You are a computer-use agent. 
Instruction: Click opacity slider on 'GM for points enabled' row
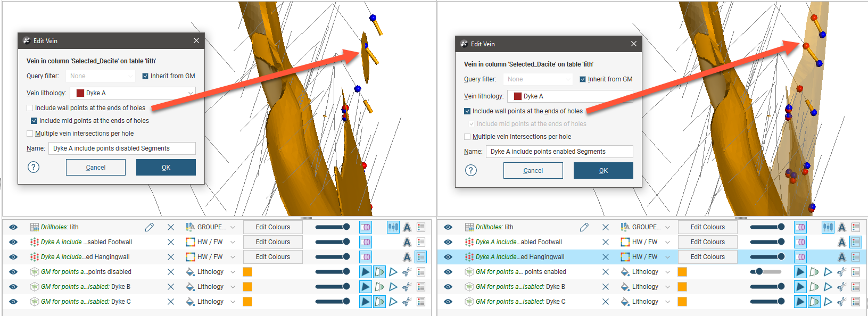pyautogui.click(x=765, y=272)
